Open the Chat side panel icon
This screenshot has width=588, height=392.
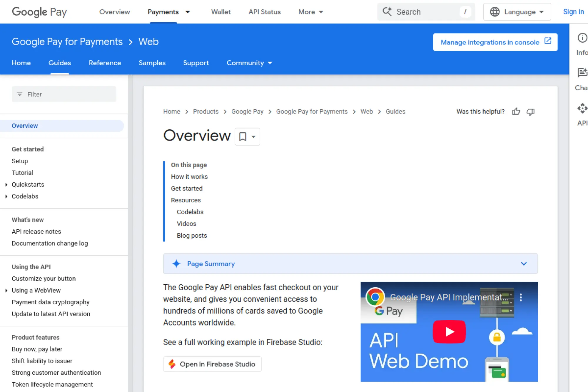(582, 73)
